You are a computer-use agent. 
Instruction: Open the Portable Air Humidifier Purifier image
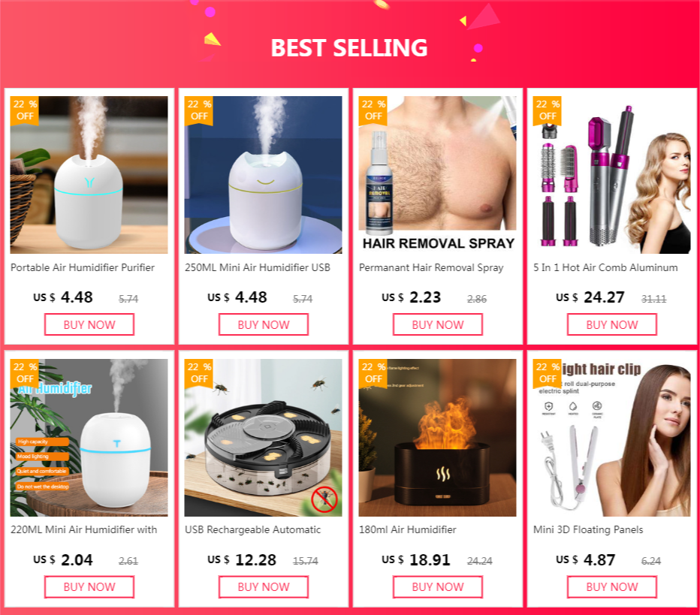pos(89,175)
